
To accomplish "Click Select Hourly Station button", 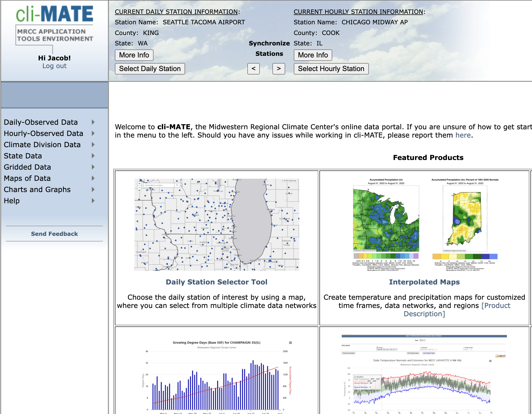I will 331,69.
